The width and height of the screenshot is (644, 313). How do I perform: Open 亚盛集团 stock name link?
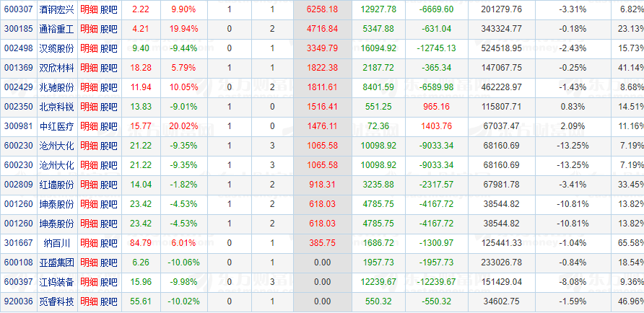57,263
